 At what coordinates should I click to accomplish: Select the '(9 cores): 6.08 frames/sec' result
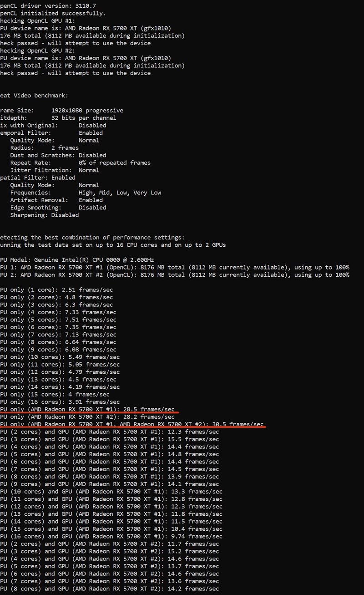(58, 350)
